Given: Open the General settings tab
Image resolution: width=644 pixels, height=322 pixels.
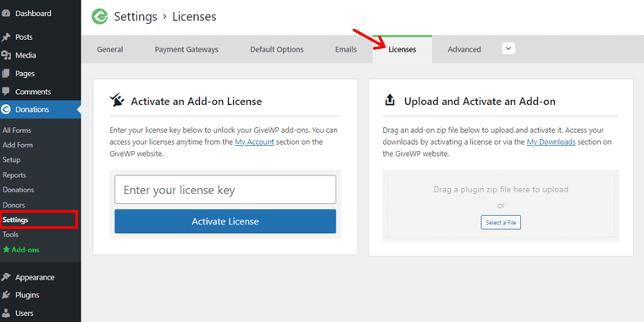Looking at the screenshot, I should click(110, 49).
